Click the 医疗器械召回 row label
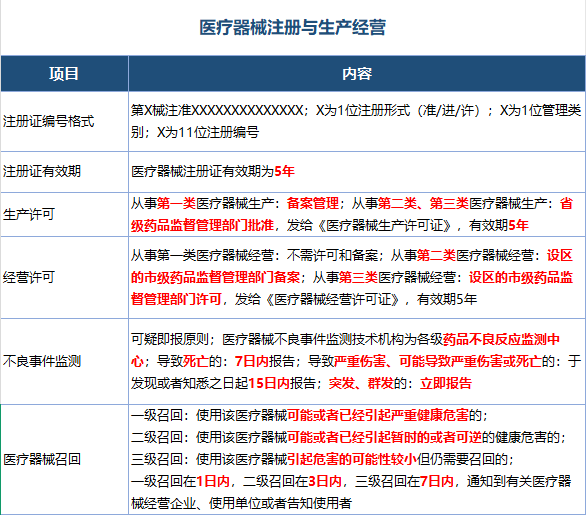586x515 pixels. [42, 459]
